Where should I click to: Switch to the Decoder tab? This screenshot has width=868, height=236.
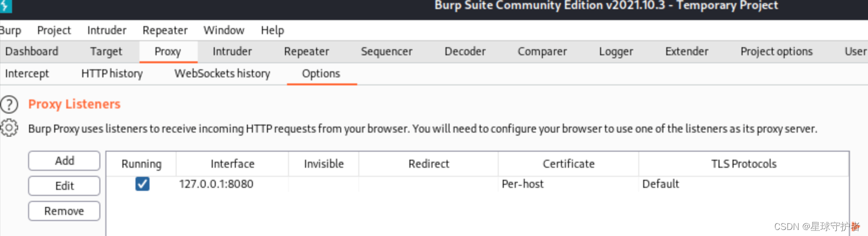465,52
